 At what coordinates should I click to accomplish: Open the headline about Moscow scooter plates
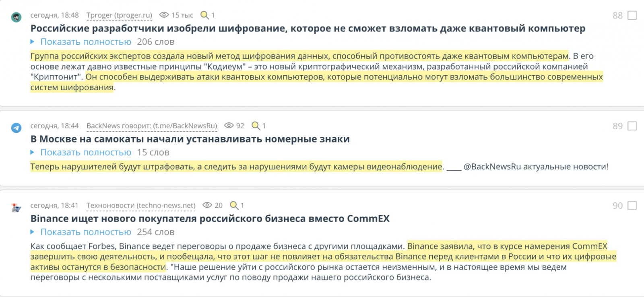pyautogui.click(x=190, y=139)
